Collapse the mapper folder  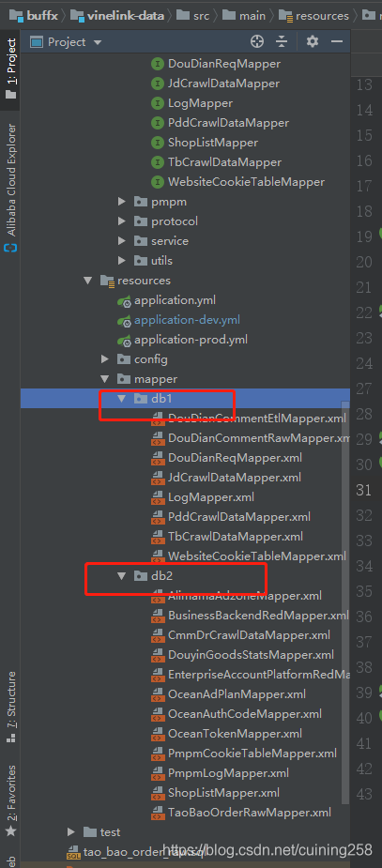[104, 379]
